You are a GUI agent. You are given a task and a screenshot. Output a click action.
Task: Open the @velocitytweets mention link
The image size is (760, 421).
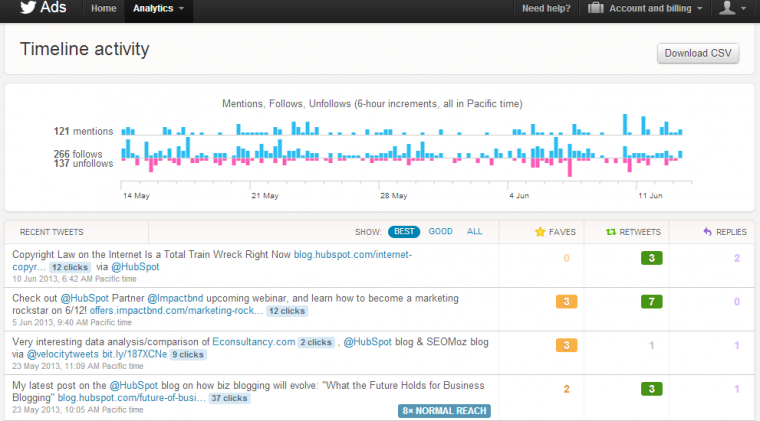click(63, 354)
